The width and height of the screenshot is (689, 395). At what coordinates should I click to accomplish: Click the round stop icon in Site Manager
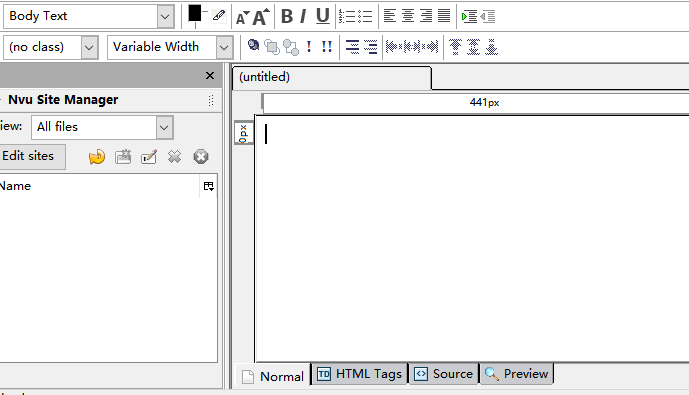point(201,157)
